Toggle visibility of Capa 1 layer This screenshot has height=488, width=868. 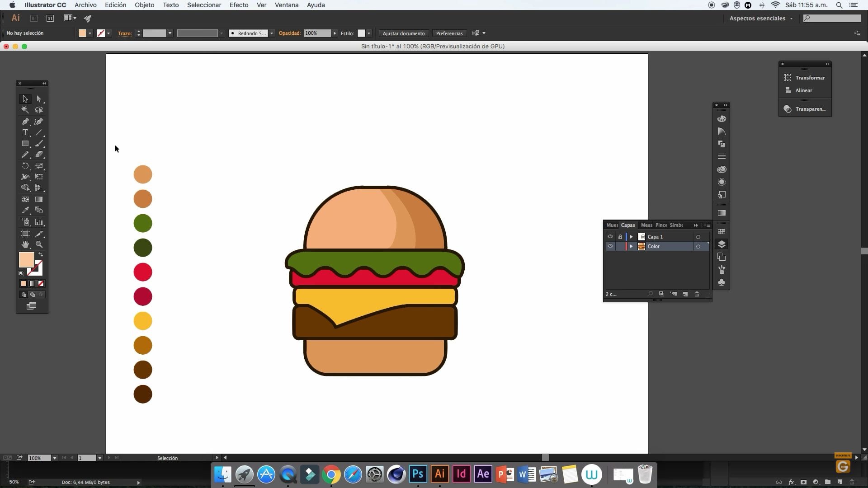609,237
